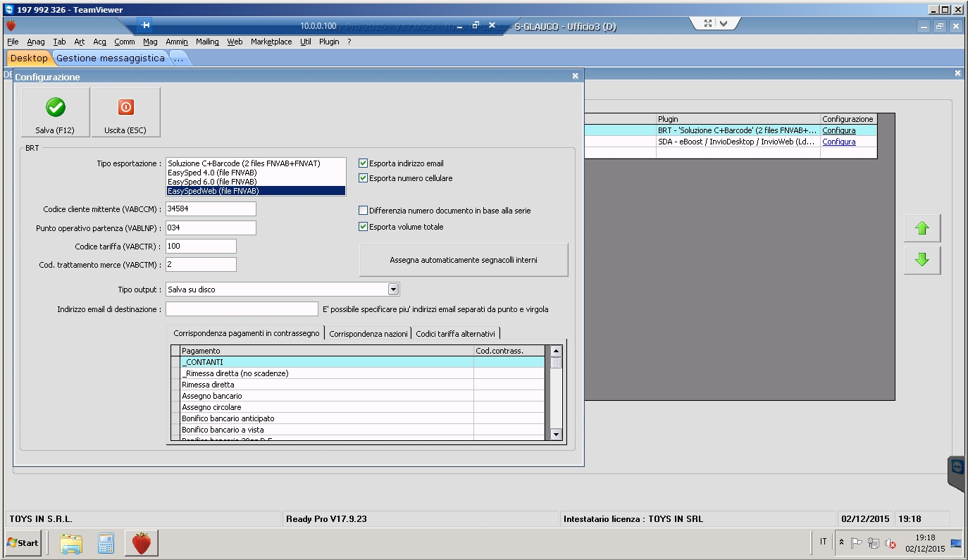The height and width of the screenshot is (560, 968).
Task: Select the _CONTANTI payment row
Action: (358, 362)
